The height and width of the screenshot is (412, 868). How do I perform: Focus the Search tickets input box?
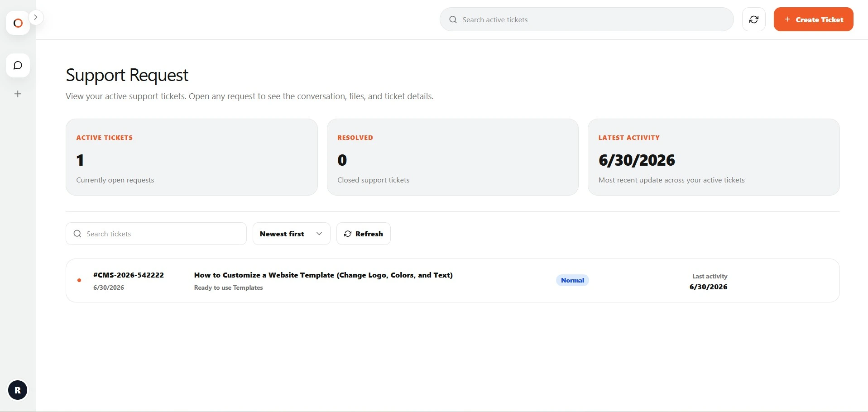click(x=156, y=234)
